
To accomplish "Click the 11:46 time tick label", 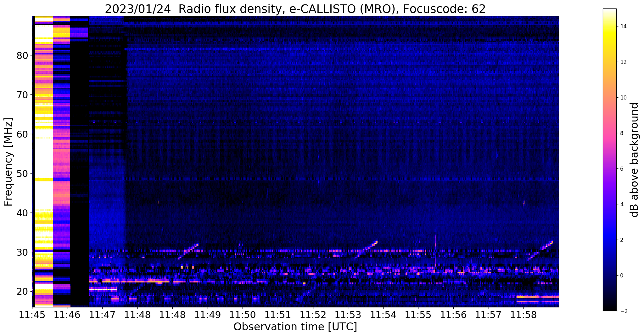I will [x=67, y=315].
